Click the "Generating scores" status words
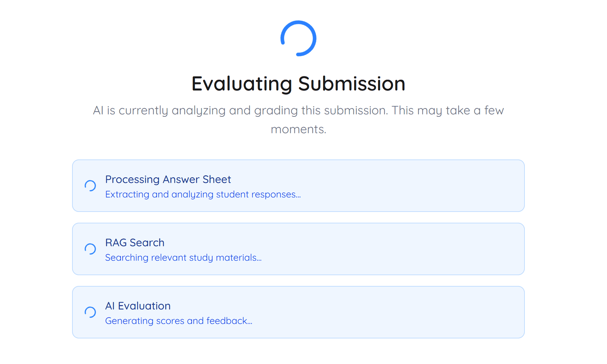This screenshot has height=364, width=607. tap(145, 321)
